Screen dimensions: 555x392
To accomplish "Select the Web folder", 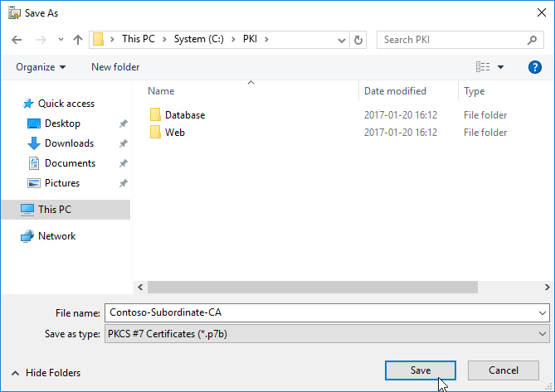I will click(x=175, y=133).
